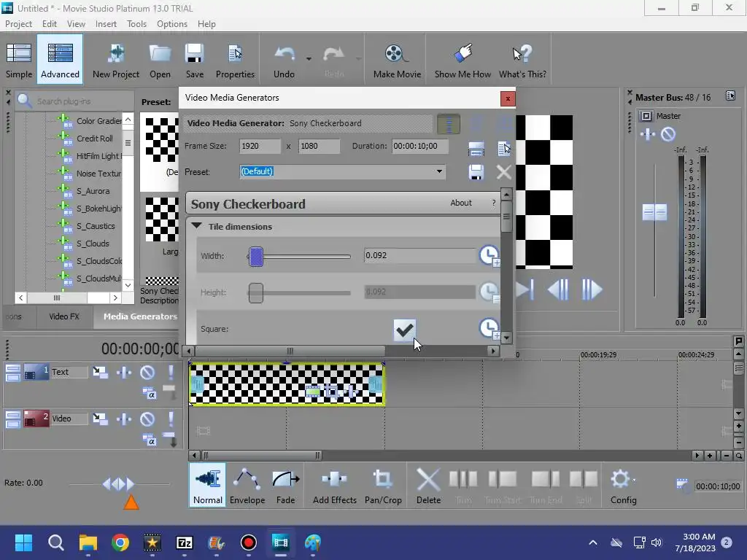
Task: Open a project file
Action: [160, 59]
